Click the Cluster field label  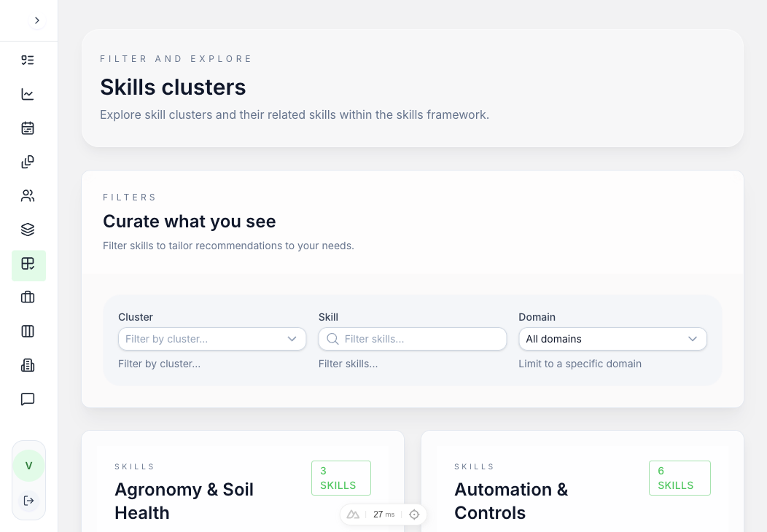point(136,317)
